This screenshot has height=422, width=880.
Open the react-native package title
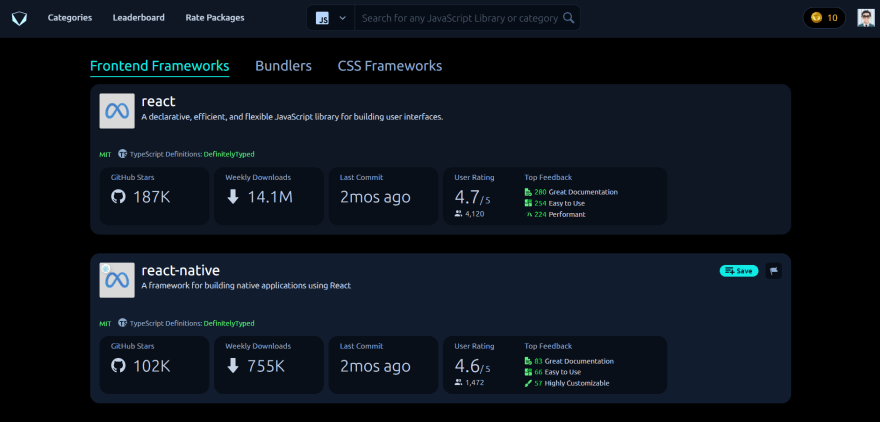click(x=180, y=270)
